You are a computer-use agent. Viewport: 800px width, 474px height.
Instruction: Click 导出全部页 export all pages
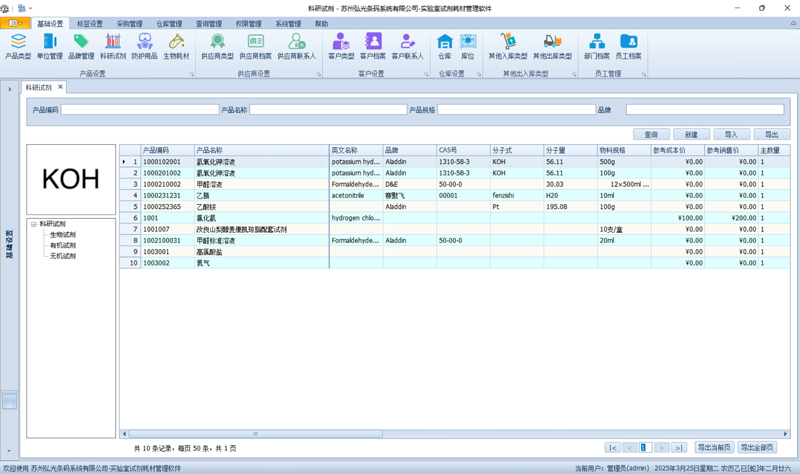(757, 447)
